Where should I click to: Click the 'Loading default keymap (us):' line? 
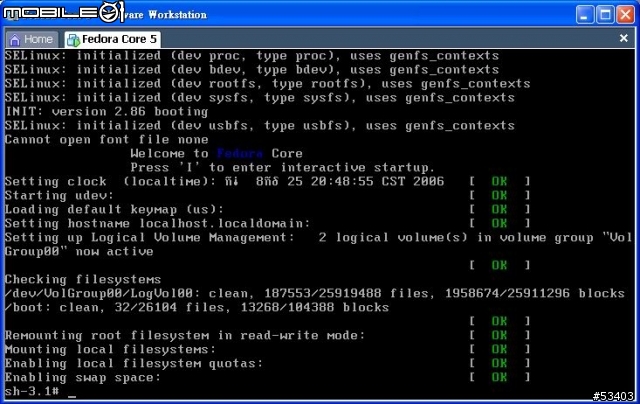(114, 209)
